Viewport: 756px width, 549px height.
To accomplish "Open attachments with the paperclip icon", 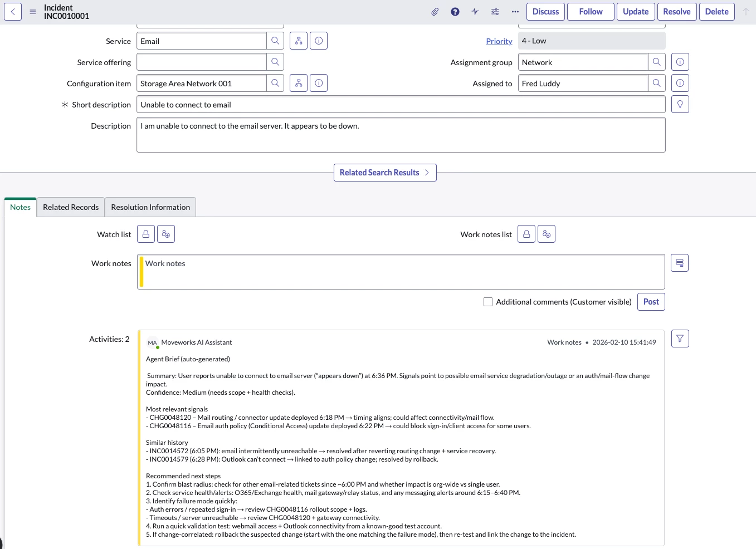I will (x=435, y=12).
